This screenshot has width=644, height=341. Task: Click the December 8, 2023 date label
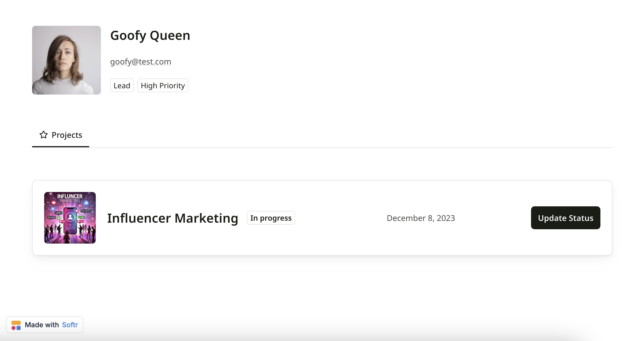point(420,218)
